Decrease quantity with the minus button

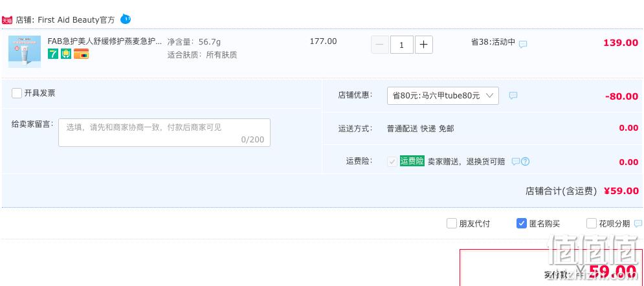click(380, 45)
